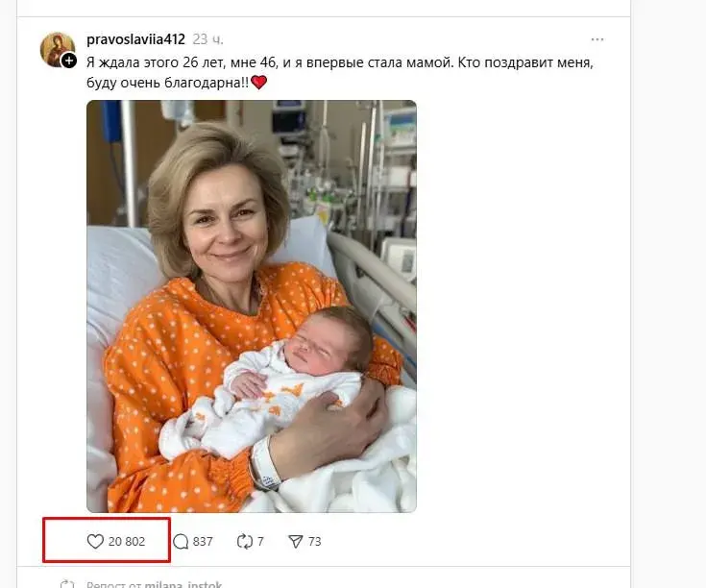
Task: Open the three-dot more options menu
Action: [597, 39]
